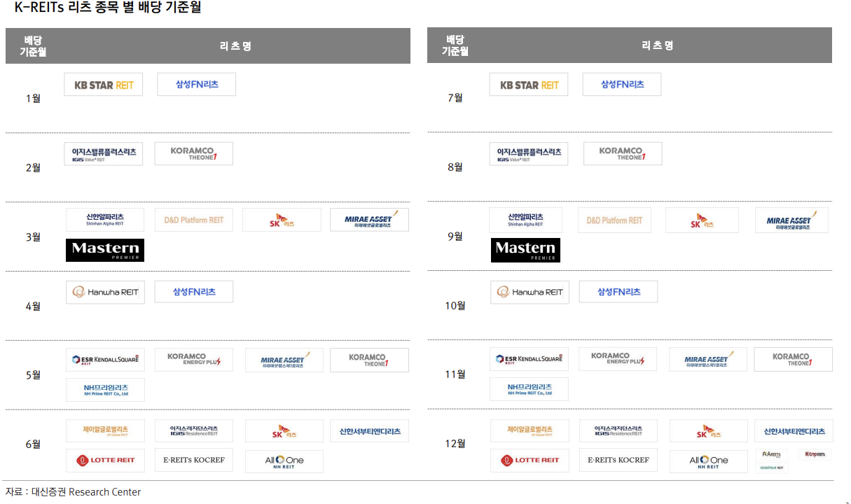Click the '6월' row label
This screenshot has height=504, width=851.
33,444
